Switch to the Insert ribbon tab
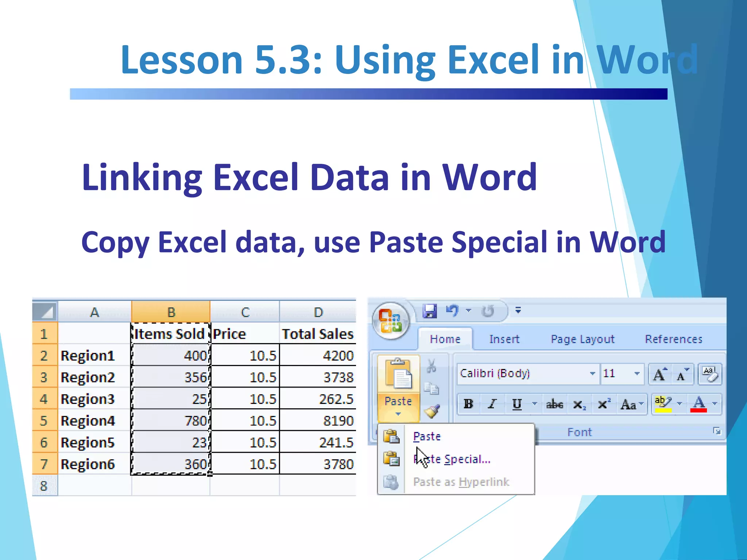 click(x=504, y=339)
